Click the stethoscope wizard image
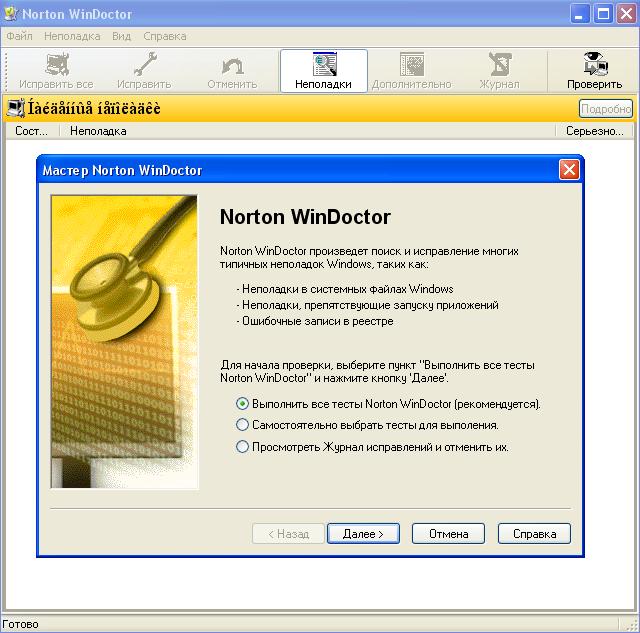 [x=124, y=341]
